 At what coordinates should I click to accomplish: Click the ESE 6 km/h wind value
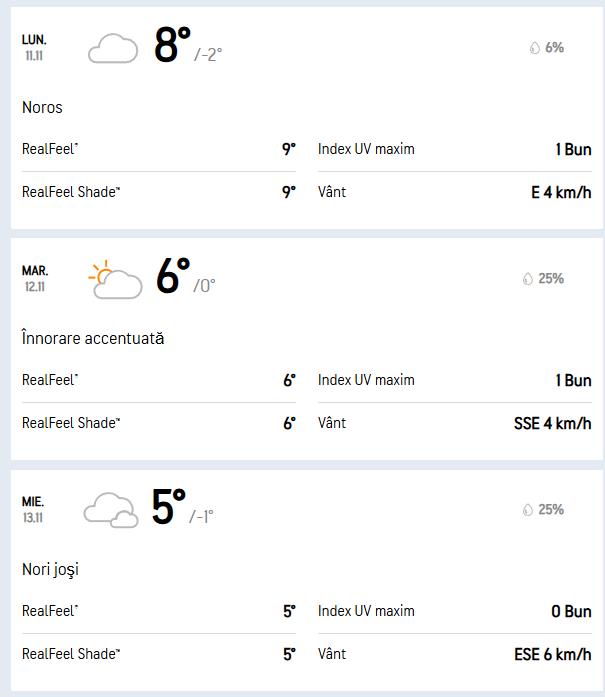[552, 654]
